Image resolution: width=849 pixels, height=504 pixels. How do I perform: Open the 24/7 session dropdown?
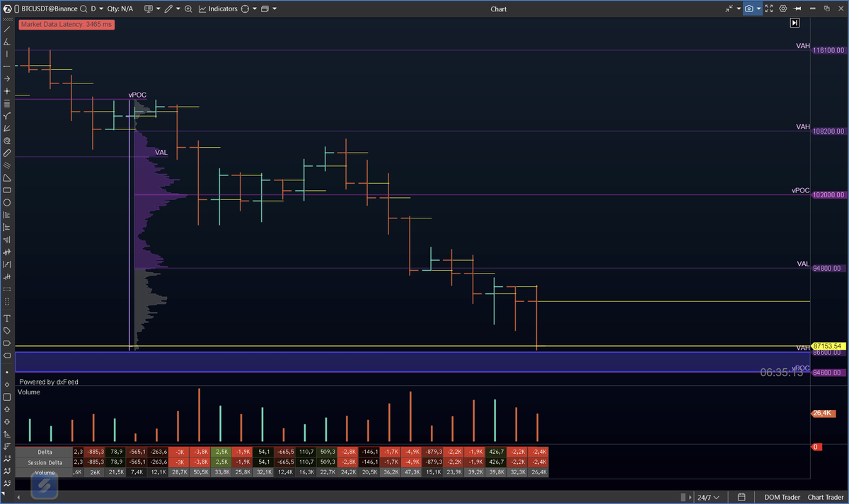[x=710, y=497]
